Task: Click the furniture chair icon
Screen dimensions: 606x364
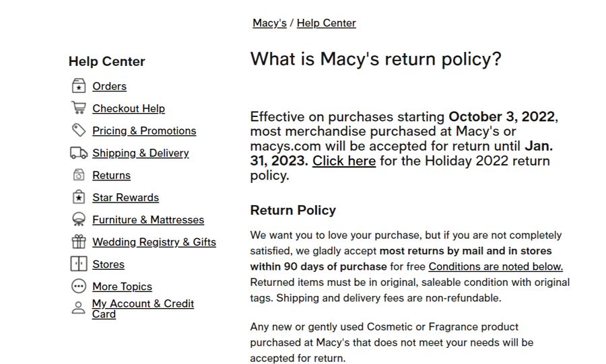Action: point(79,219)
